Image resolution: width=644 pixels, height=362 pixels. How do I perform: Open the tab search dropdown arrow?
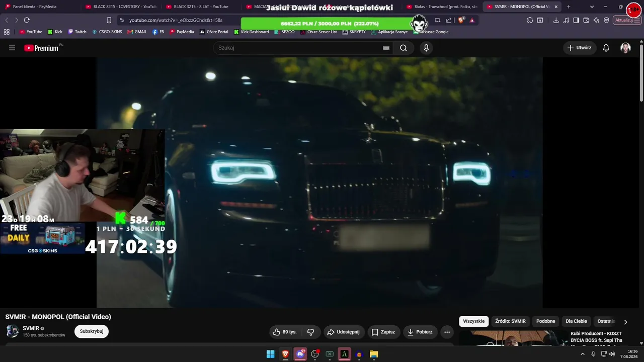(592, 7)
